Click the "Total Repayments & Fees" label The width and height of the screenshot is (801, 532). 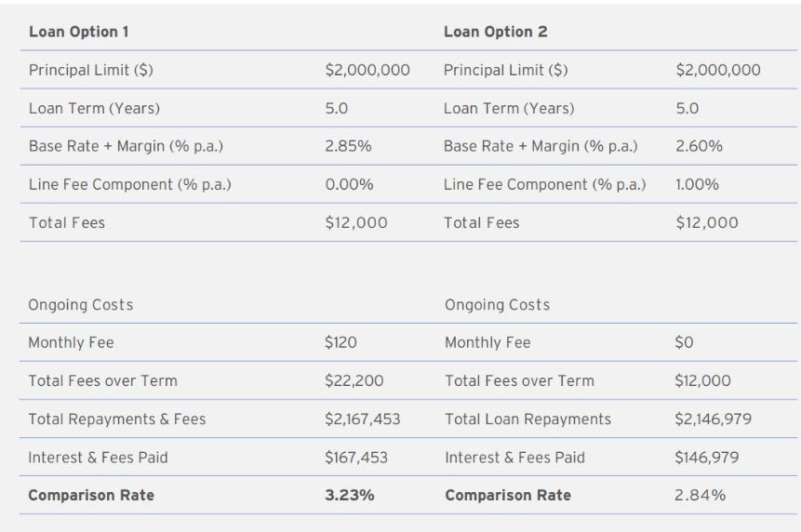click(117, 419)
